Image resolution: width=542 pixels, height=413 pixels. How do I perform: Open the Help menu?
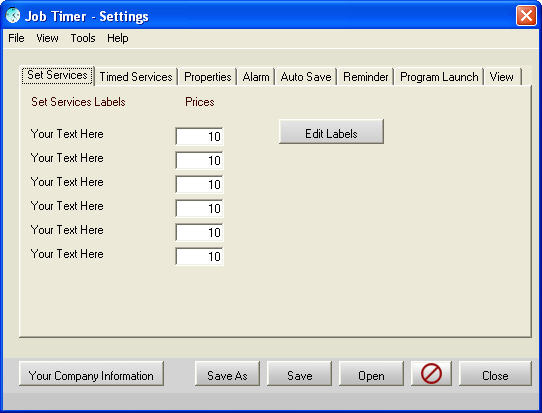(118, 38)
